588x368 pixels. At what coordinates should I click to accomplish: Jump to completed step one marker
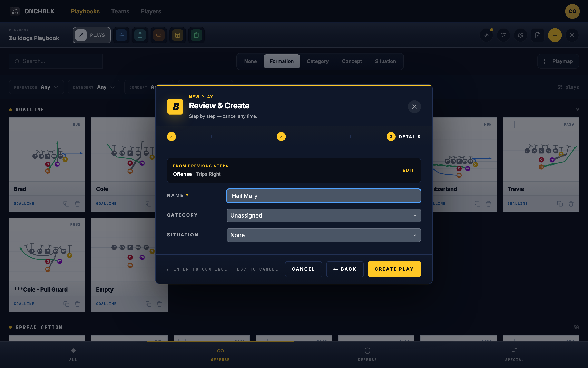pyautogui.click(x=171, y=137)
